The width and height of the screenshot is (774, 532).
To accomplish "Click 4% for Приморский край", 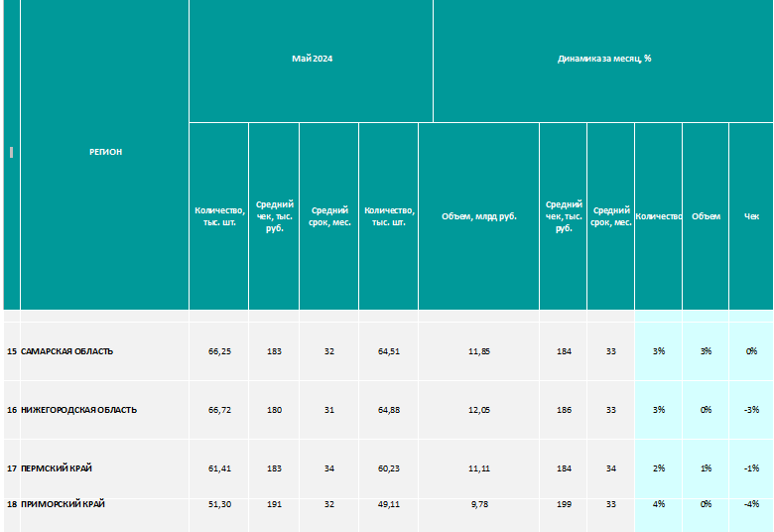I will 659,504.
